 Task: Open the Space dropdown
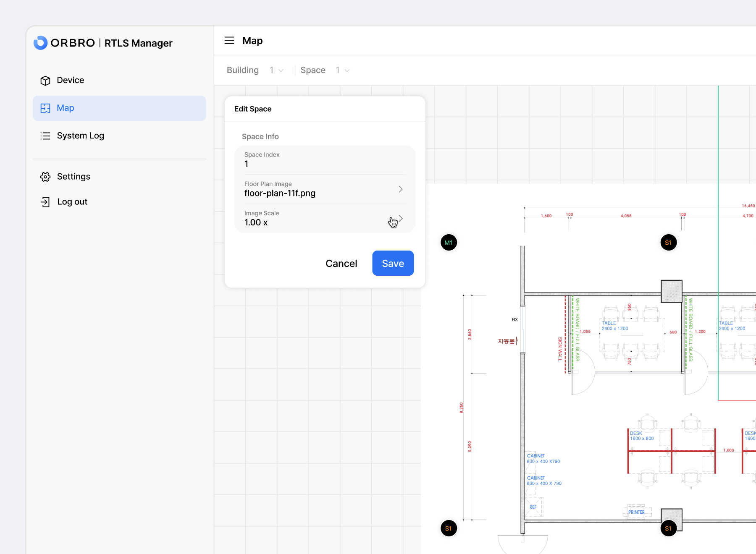coord(343,70)
